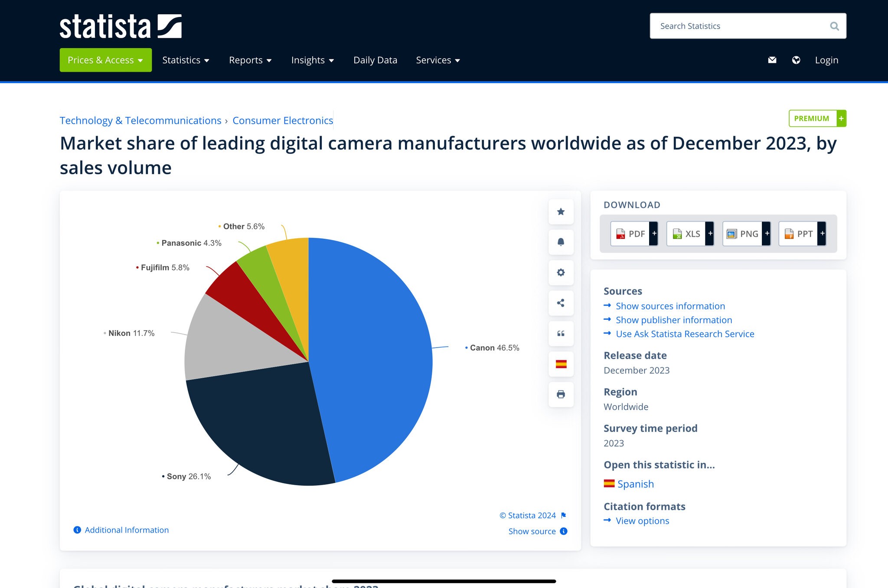
Task: Click the flag icon next to Statista 2024
Action: pos(564,515)
